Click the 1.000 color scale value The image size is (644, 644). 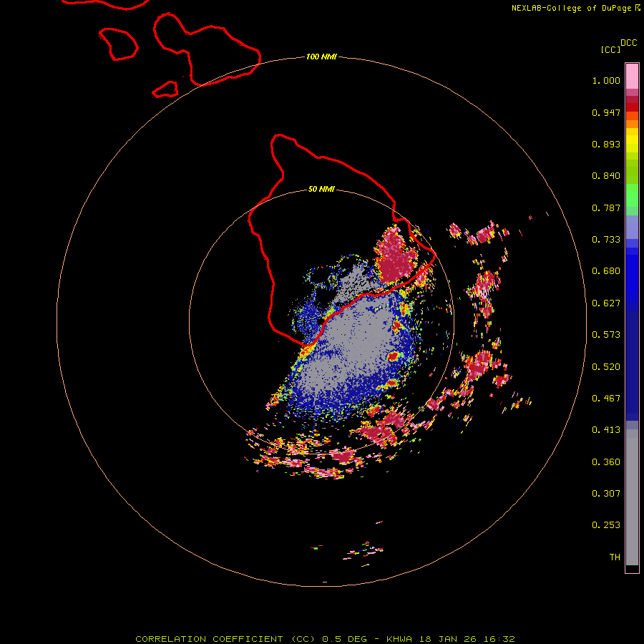(x=606, y=80)
